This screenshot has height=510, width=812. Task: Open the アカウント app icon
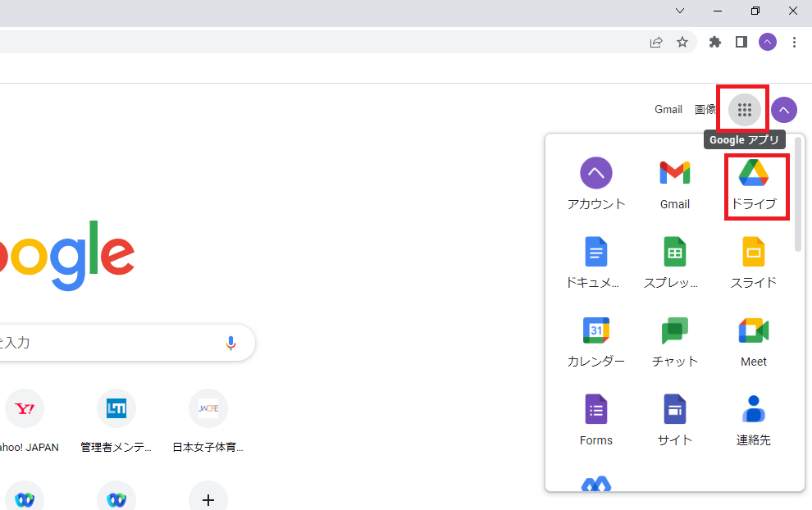[x=596, y=184]
